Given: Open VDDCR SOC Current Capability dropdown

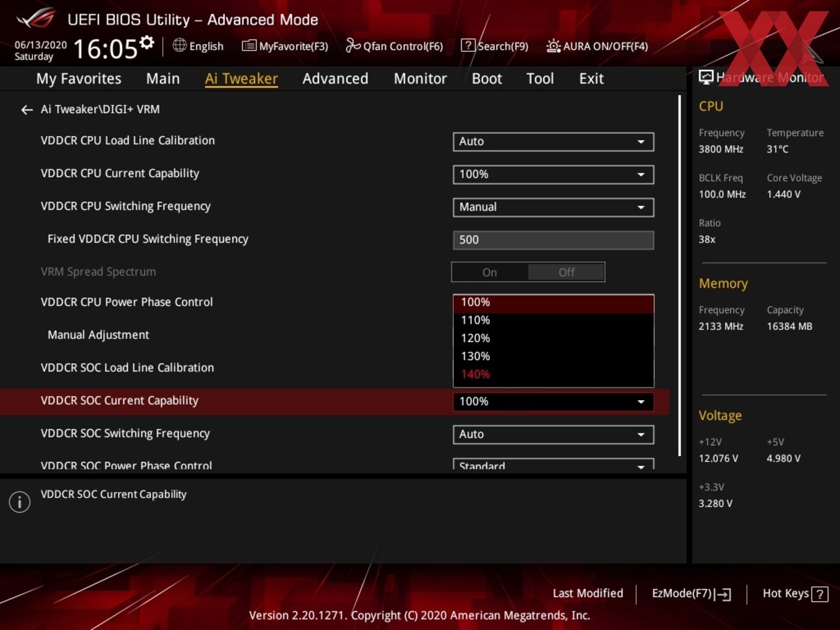Looking at the screenshot, I should 553,401.
